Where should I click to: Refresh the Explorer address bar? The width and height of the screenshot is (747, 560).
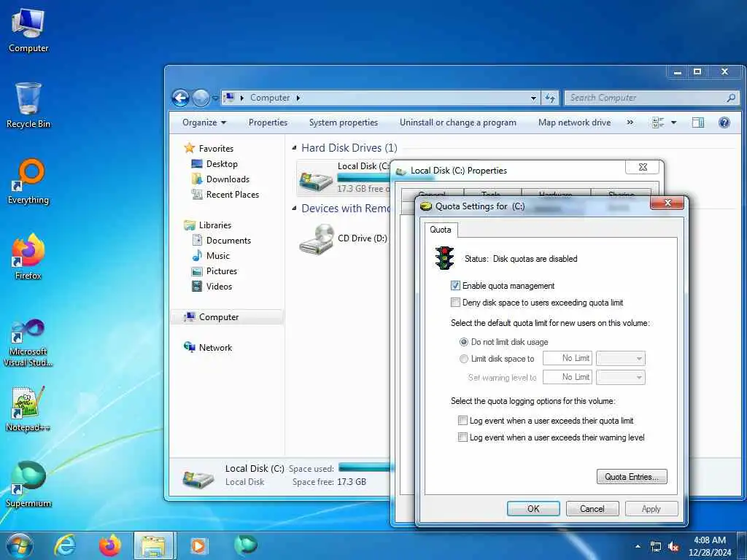[x=550, y=98]
